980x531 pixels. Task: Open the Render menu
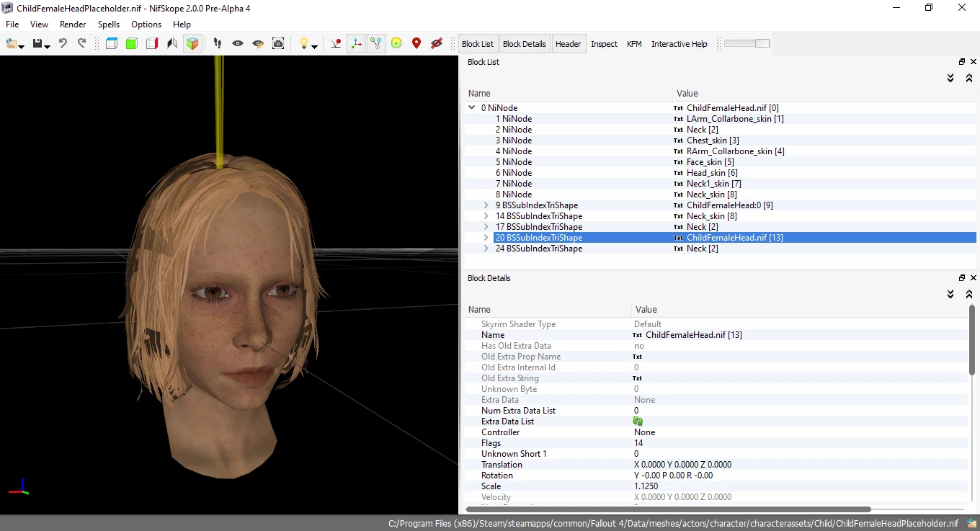73,24
